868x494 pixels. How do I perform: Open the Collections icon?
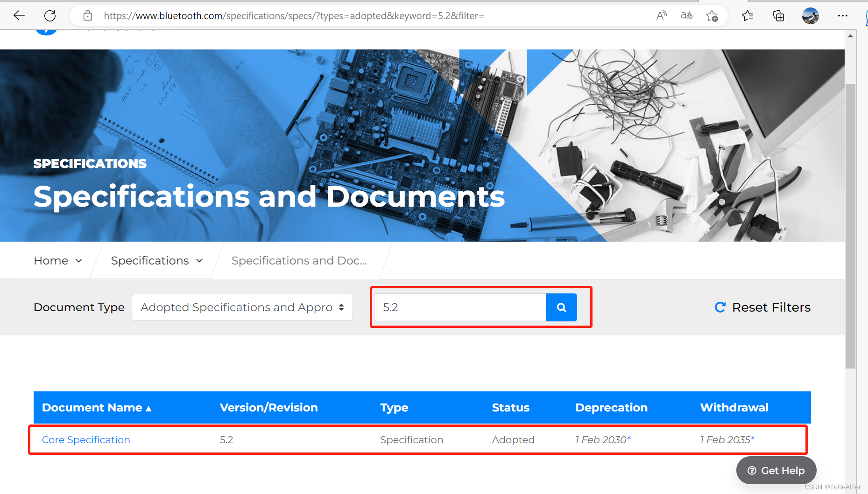click(x=778, y=16)
